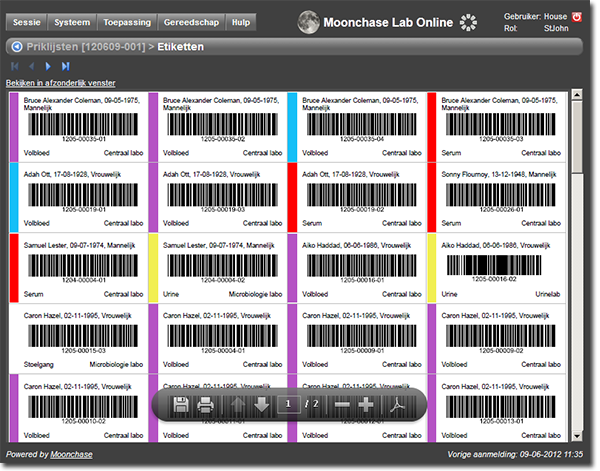The width and height of the screenshot is (600, 471).
Task: Click the red logout power icon
Action: point(576,17)
